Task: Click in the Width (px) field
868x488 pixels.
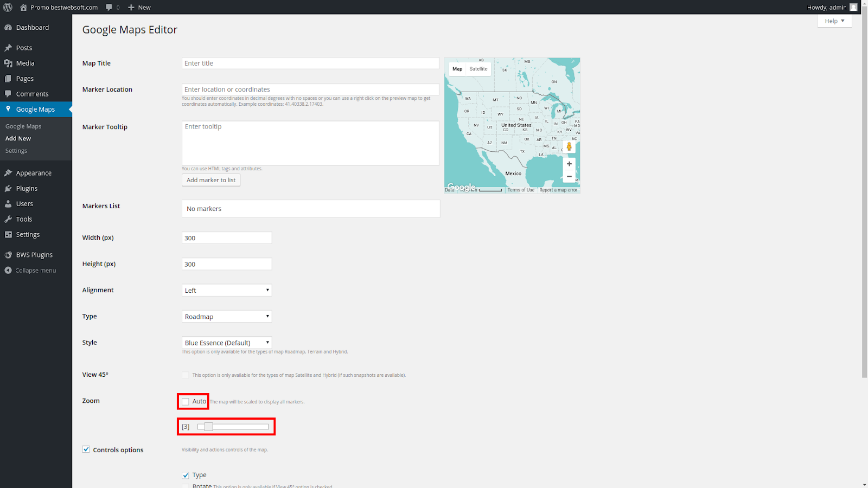Action: coord(227,237)
